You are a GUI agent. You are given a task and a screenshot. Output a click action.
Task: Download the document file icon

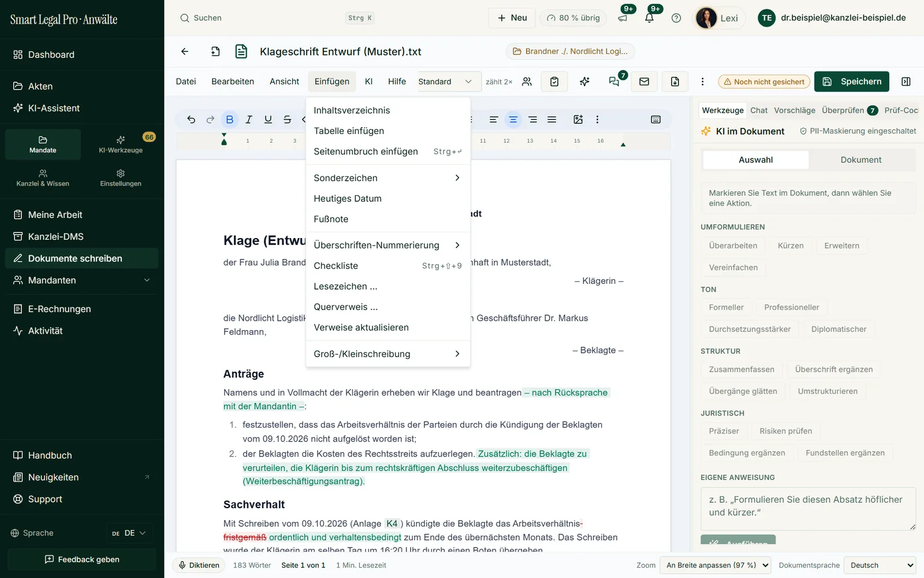(675, 81)
